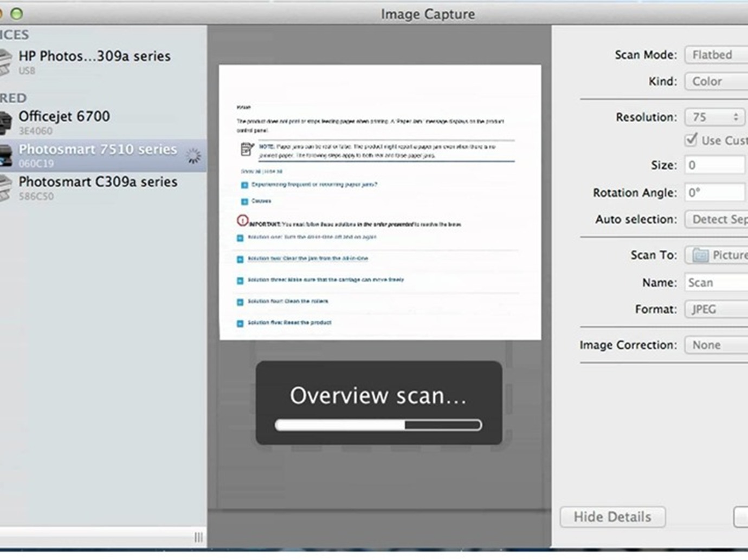Open the Kind dropdown set to Color
Screen dimensions: 748x560
pyautogui.click(x=715, y=81)
